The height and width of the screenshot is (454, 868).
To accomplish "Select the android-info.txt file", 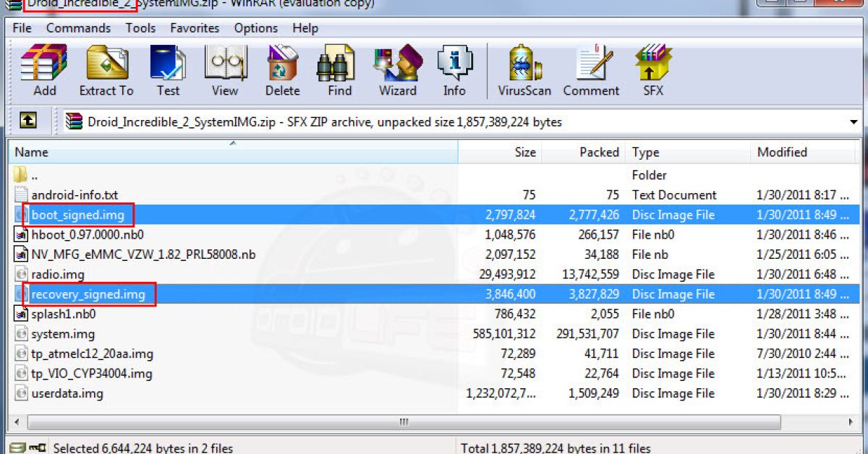I will pos(75,195).
